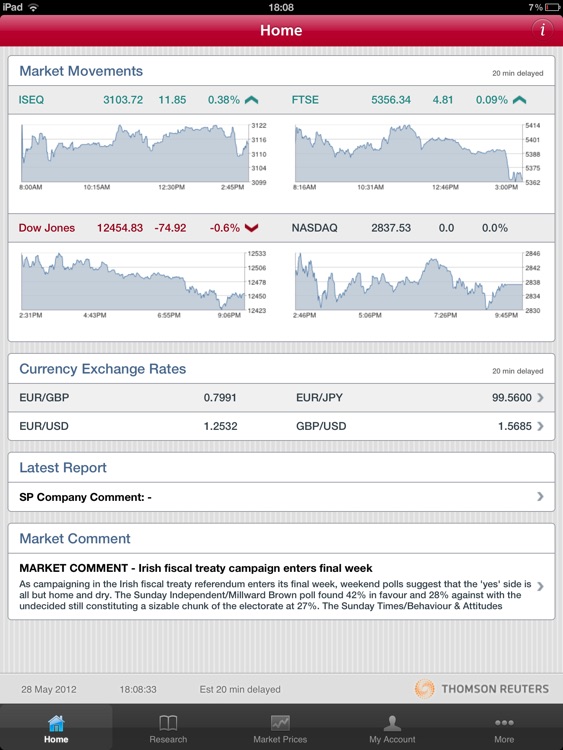Click the FTSE value 5356.34

coord(391,100)
